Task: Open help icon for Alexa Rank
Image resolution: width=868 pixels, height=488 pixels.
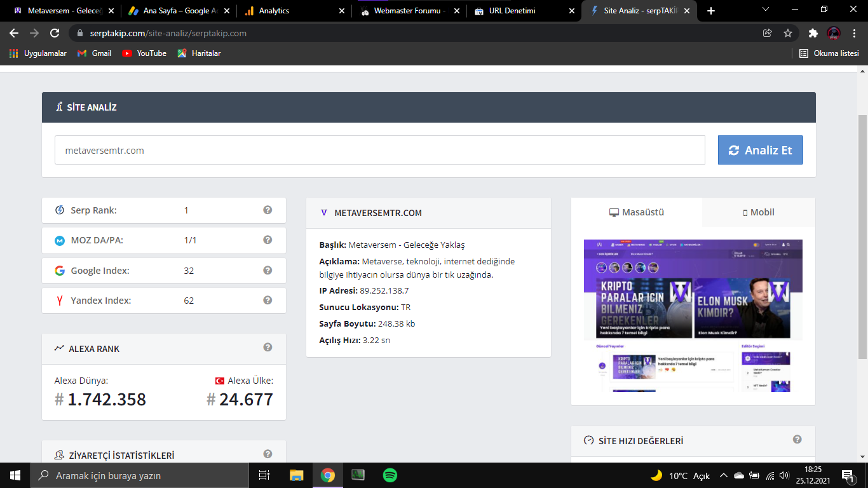Action: 268,347
